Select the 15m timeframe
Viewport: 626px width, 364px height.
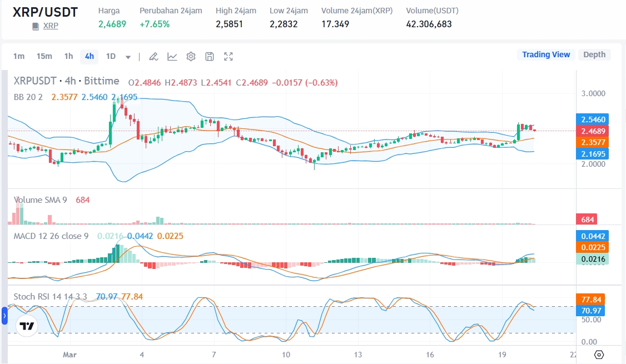(x=44, y=56)
